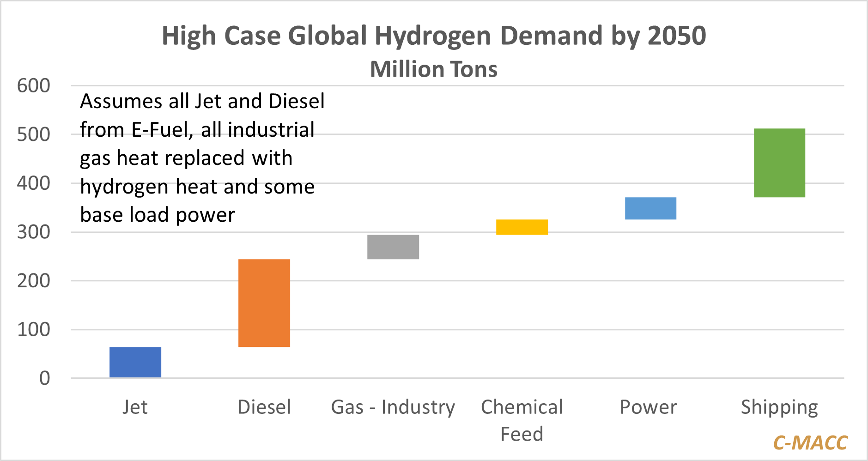Click the 600 value on vertical axis
Image resolution: width=868 pixels, height=461 pixels.
pyautogui.click(x=34, y=86)
